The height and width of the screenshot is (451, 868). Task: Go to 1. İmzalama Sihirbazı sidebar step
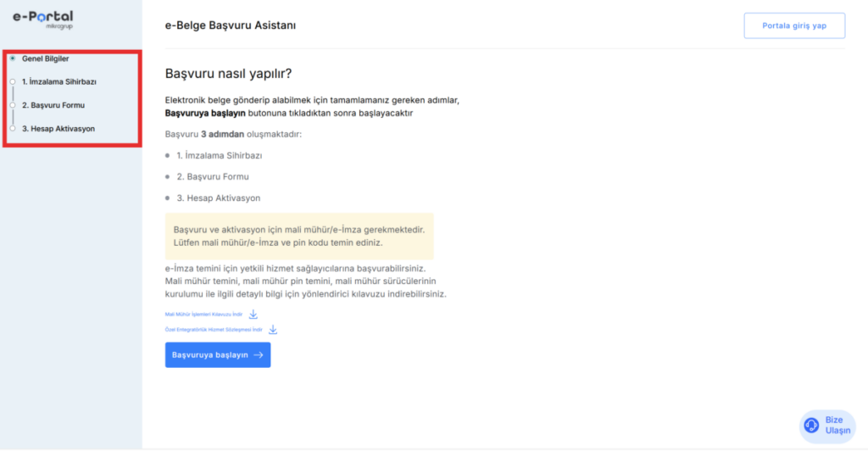(x=59, y=82)
